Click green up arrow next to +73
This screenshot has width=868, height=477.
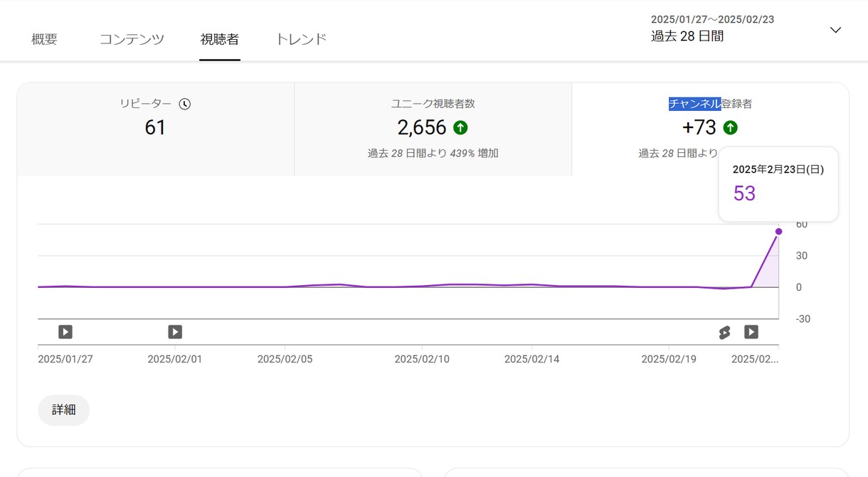[x=731, y=128]
